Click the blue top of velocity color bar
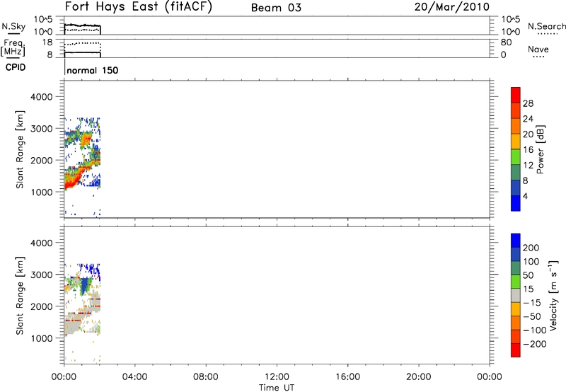Screen dimensions: 566x392 (x=516, y=241)
